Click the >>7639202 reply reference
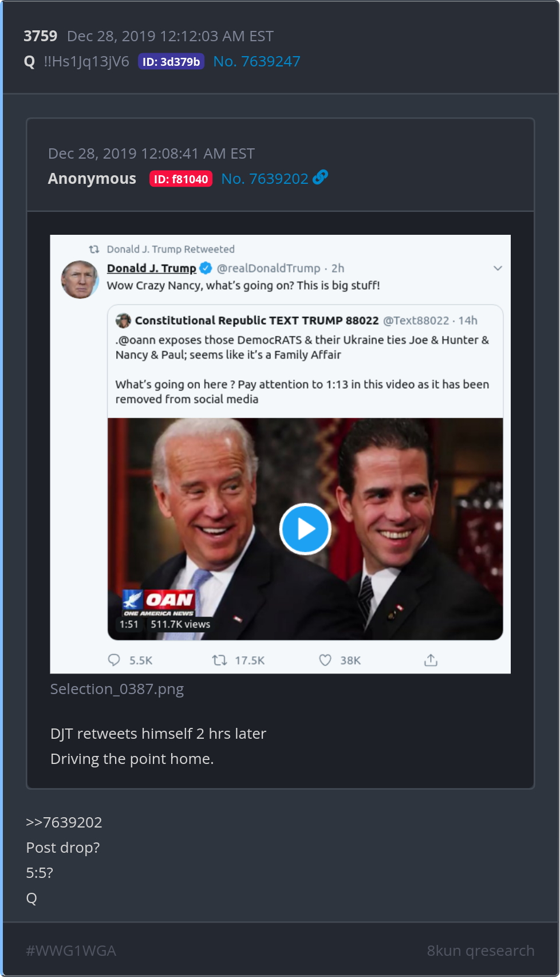 click(x=64, y=822)
